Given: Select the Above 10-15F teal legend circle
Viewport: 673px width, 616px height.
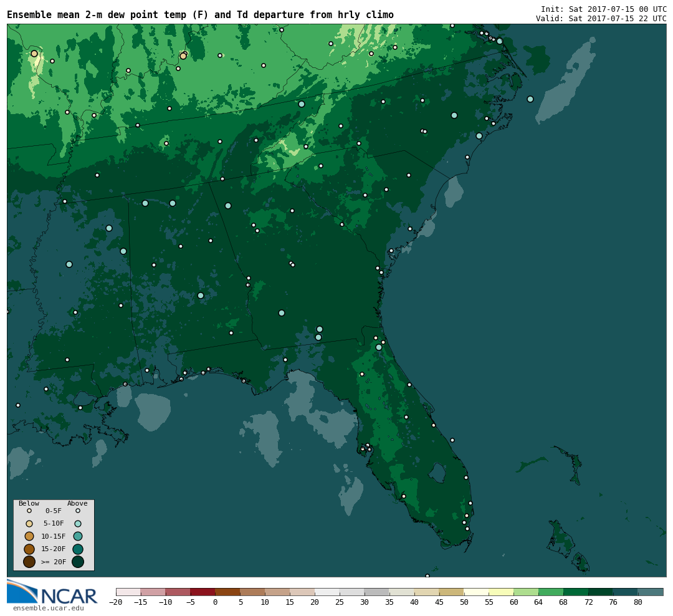Looking at the screenshot, I should [78, 536].
